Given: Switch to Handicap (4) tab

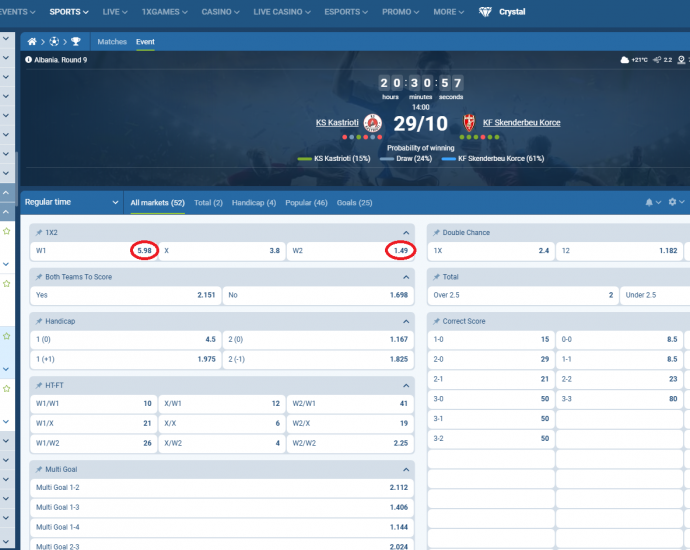Looking at the screenshot, I should click(x=254, y=203).
